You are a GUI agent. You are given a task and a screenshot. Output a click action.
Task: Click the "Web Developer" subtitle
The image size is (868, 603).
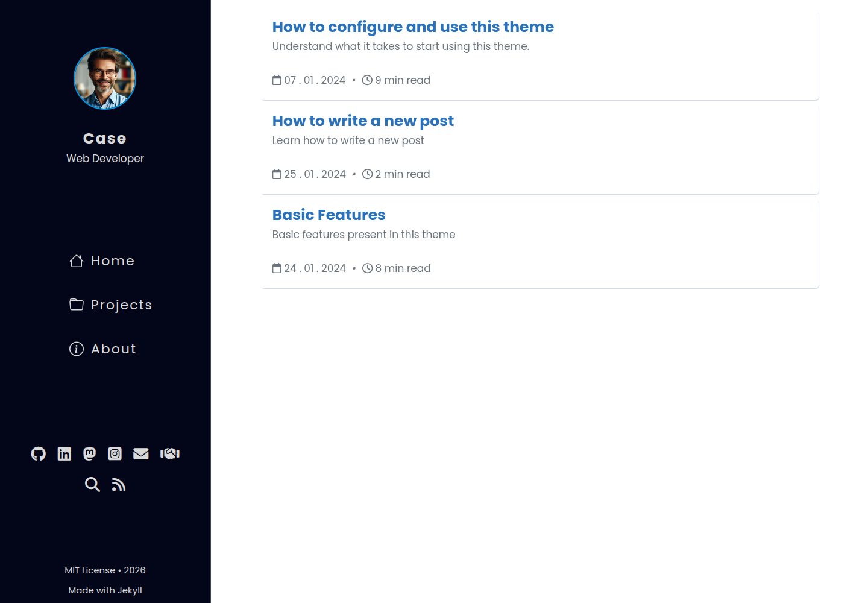pyautogui.click(x=105, y=159)
